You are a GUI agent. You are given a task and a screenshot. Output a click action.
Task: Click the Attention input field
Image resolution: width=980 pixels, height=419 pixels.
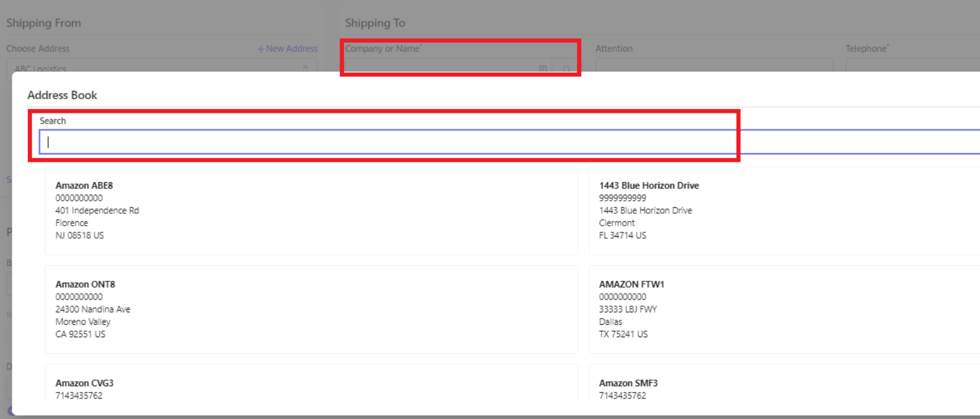click(714, 65)
